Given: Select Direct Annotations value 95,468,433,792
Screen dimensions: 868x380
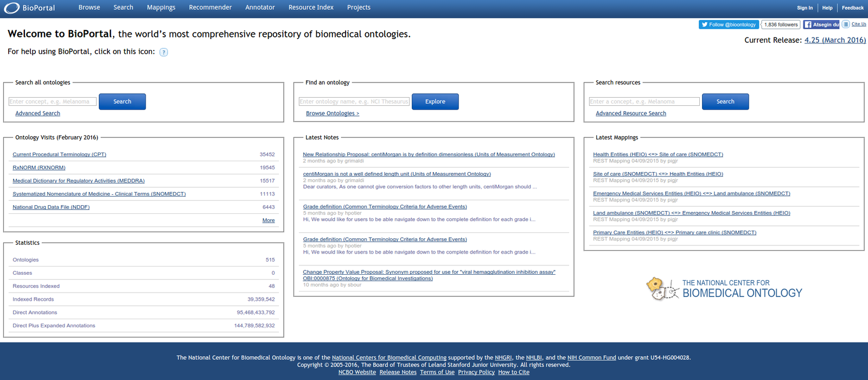Looking at the screenshot, I should [x=256, y=312].
